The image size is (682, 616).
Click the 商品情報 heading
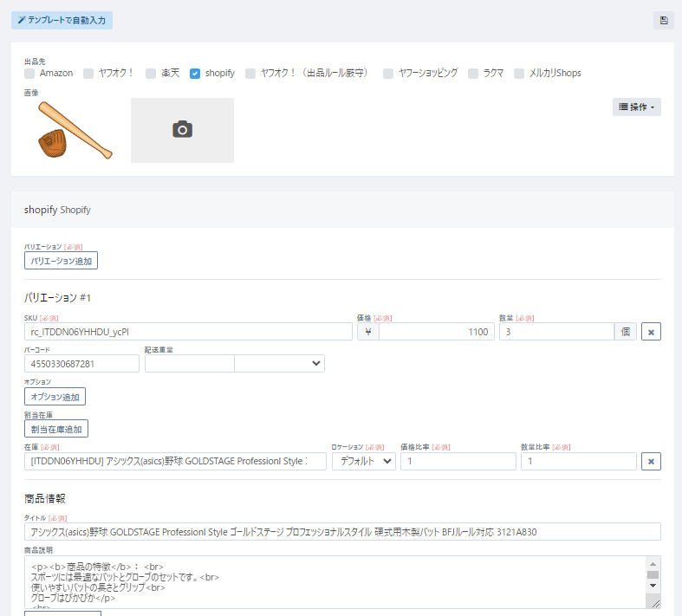pos(45,499)
